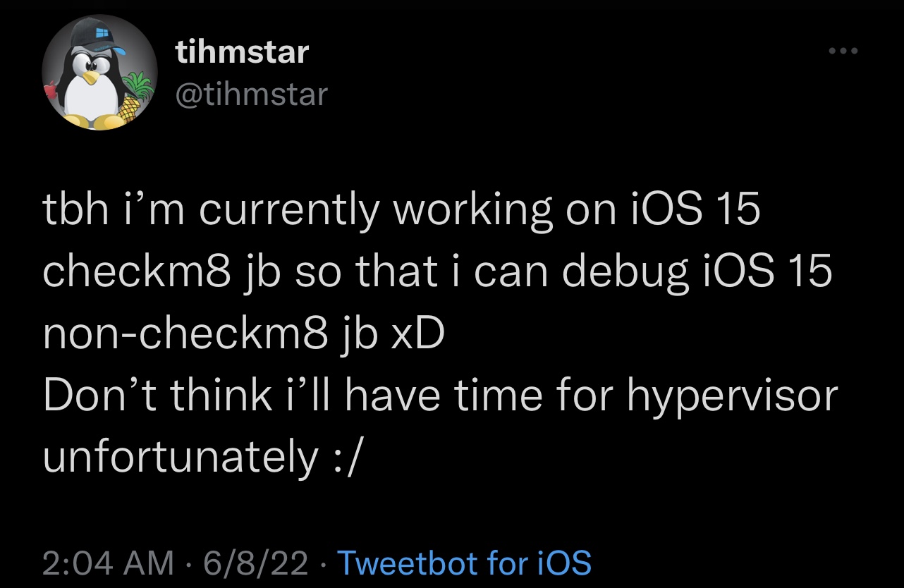The width and height of the screenshot is (904, 588).
Task: Click the word "unfortunately" in the tweet
Action: click(x=181, y=458)
